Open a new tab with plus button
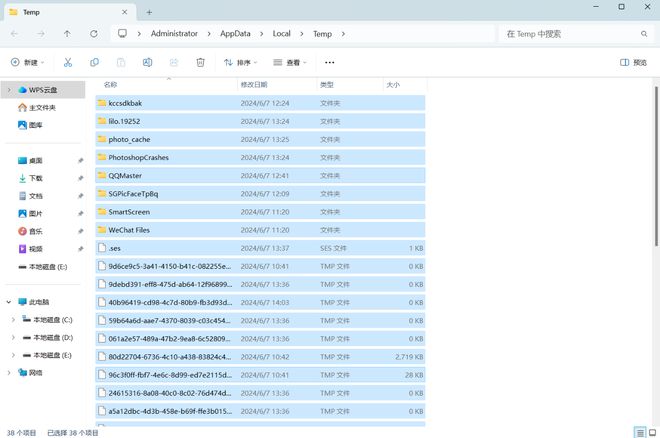 (149, 12)
